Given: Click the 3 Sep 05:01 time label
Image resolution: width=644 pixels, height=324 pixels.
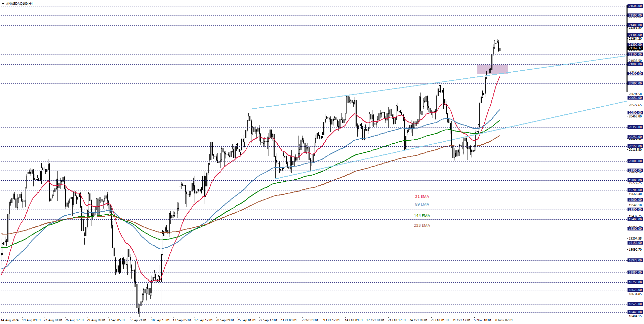Looking at the screenshot, I should point(117,320).
